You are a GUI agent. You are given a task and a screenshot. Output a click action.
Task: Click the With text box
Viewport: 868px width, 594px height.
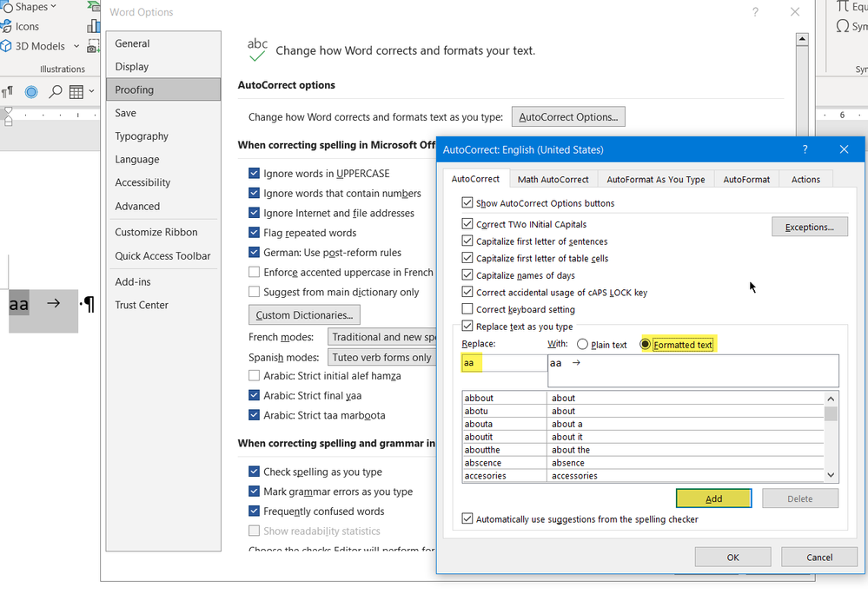[693, 371]
